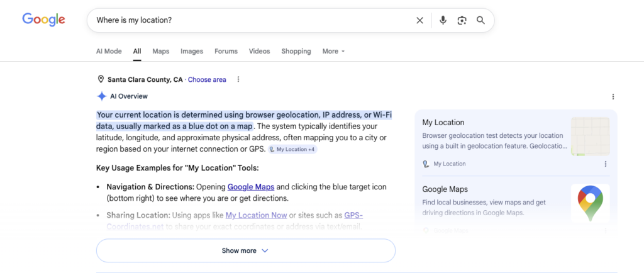
Task: Open the Shopping tab
Action: point(296,52)
